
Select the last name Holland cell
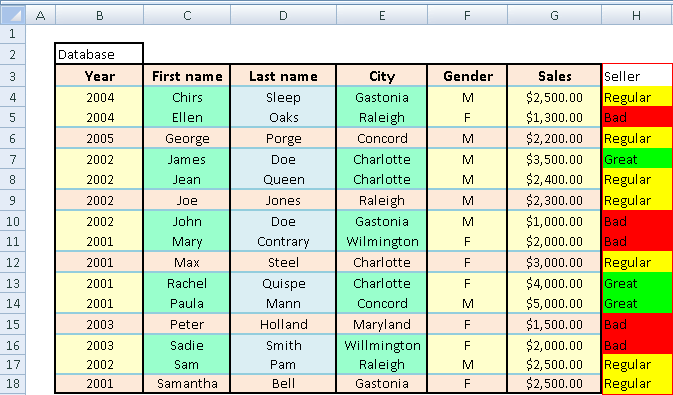coord(283,324)
